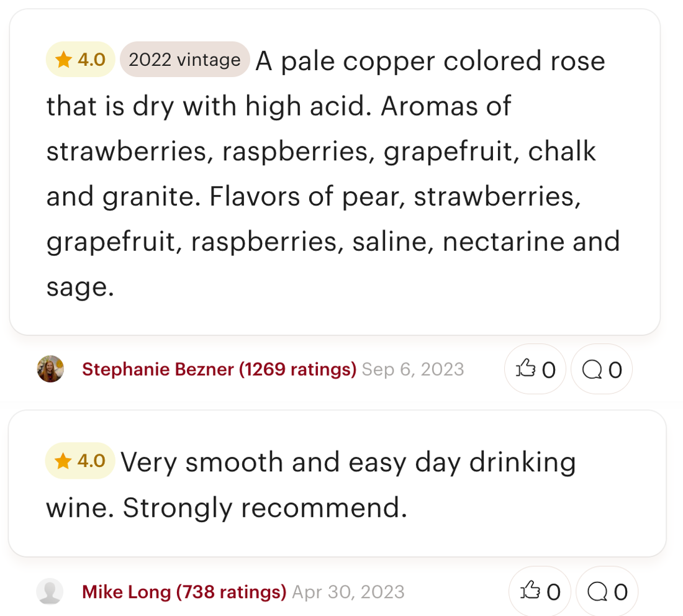Image resolution: width=683 pixels, height=616 pixels.
Task: Select the 2022 vintage tag
Action: point(184,60)
